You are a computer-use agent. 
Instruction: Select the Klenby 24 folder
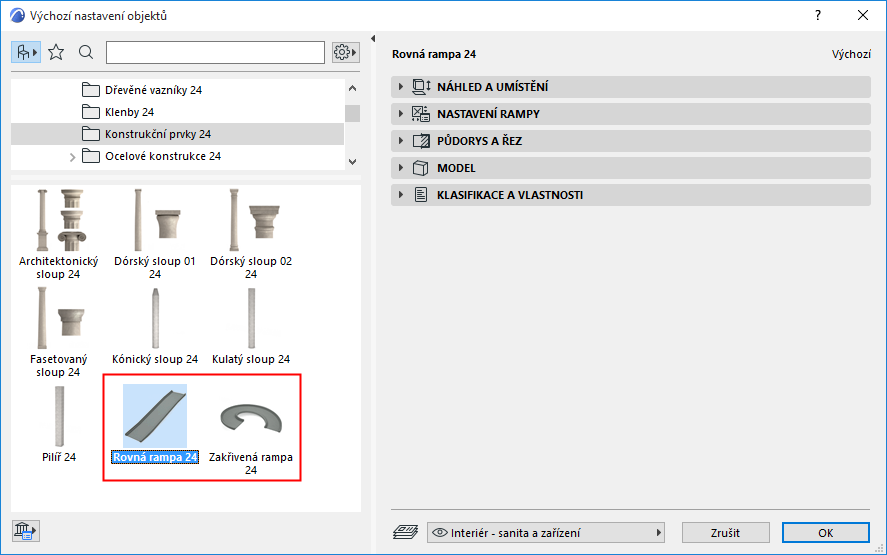coord(118,112)
